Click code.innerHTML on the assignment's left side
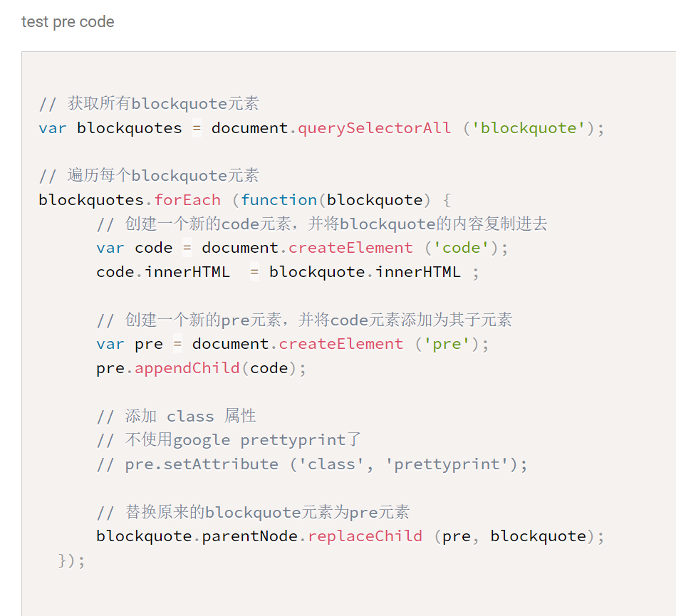Image resolution: width=676 pixels, height=616 pixels. point(163,272)
